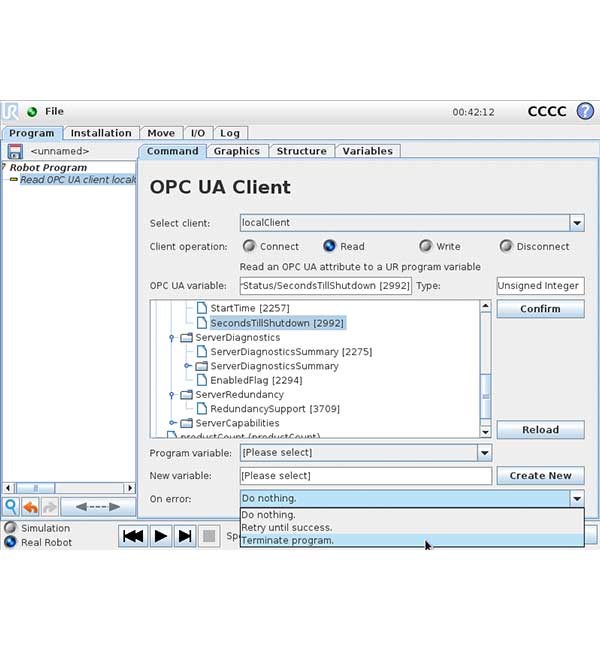Click the program tree scroll right arrow

point(130,488)
